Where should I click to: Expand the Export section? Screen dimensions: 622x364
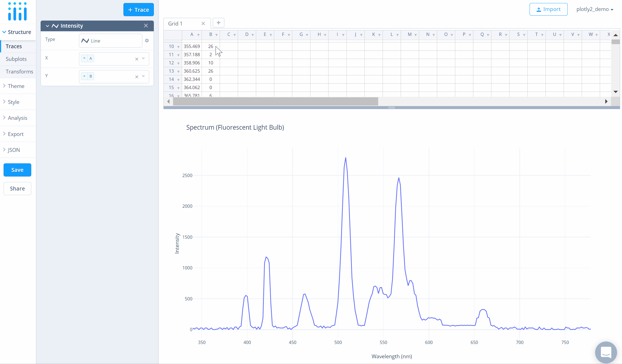coord(15,133)
